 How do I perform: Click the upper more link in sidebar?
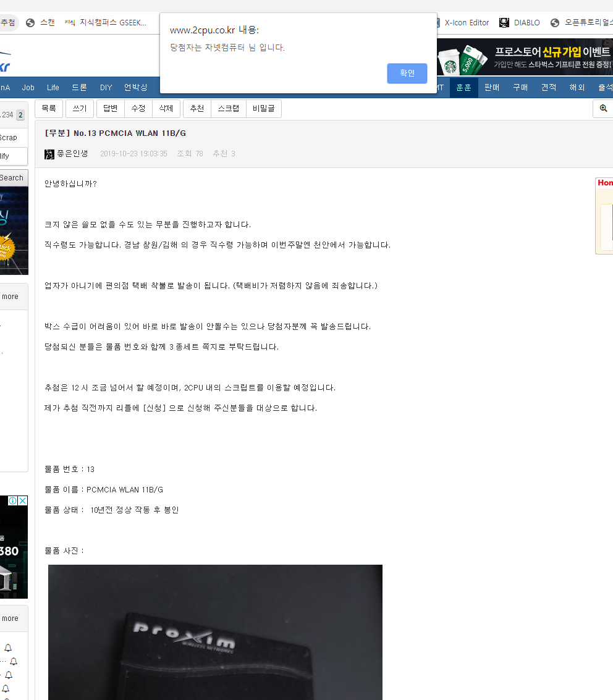pyautogui.click(x=11, y=297)
